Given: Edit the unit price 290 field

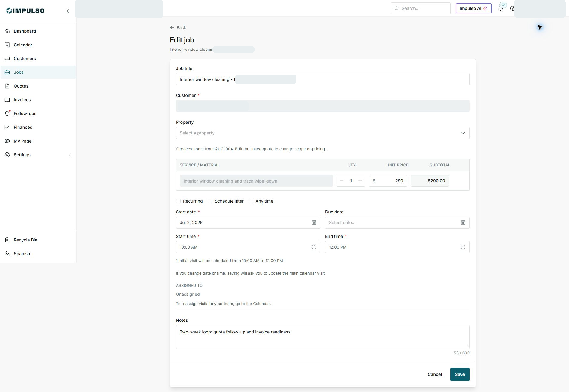Looking at the screenshot, I should 388,181.
